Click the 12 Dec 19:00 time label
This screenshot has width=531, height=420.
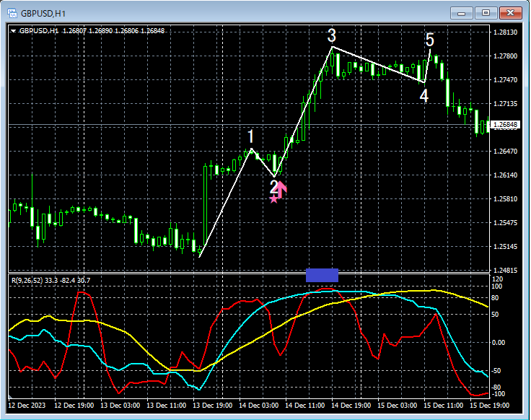pyautogui.click(x=74, y=406)
